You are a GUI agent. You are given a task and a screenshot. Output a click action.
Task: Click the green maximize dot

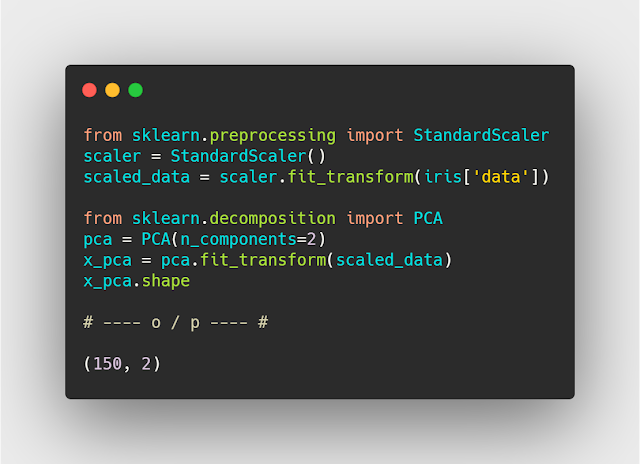click(135, 90)
